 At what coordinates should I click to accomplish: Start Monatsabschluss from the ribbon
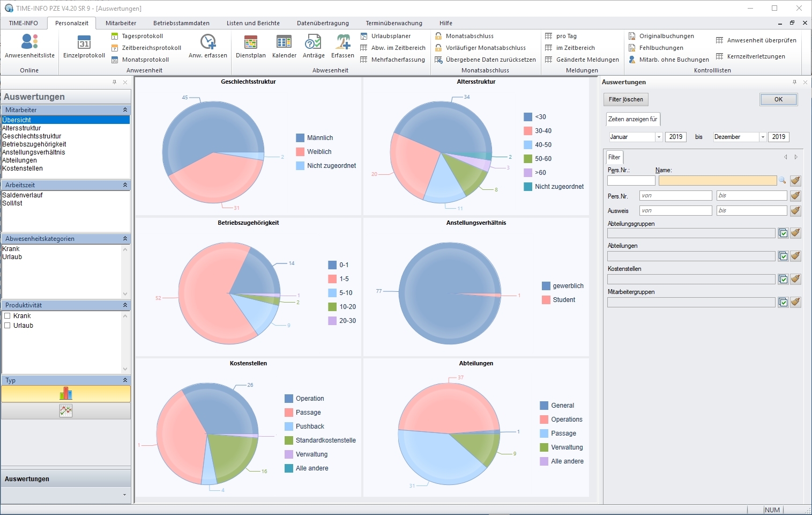[464, 36]
